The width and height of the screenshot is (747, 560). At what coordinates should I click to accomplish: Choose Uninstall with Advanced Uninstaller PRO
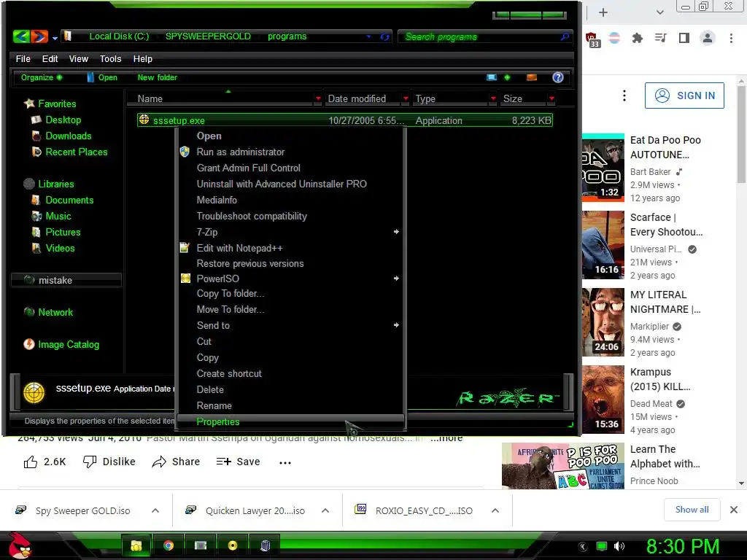(290, 184)
